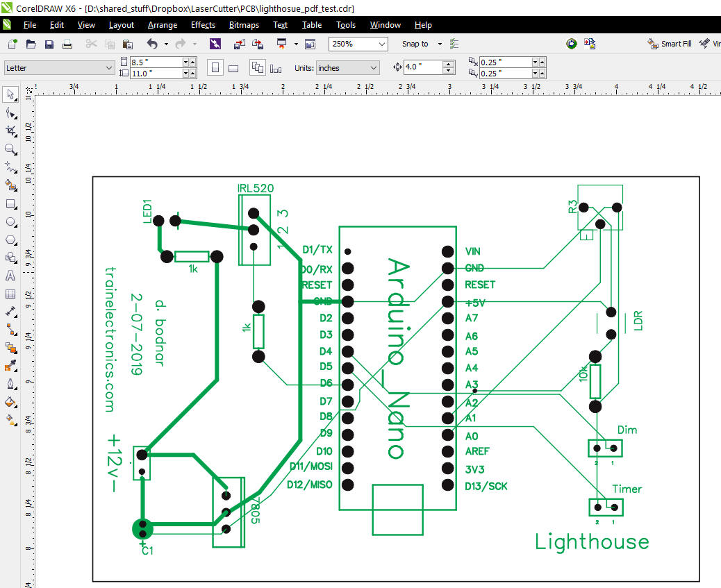Click the Smart Fill button
This screenshot has height=588, width=721.
click(x=670, y=44)
